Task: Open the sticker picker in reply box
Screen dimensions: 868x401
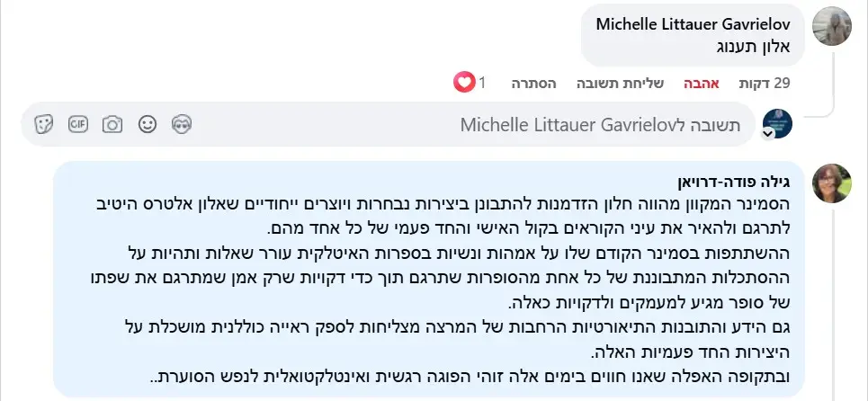Action: 43,124
